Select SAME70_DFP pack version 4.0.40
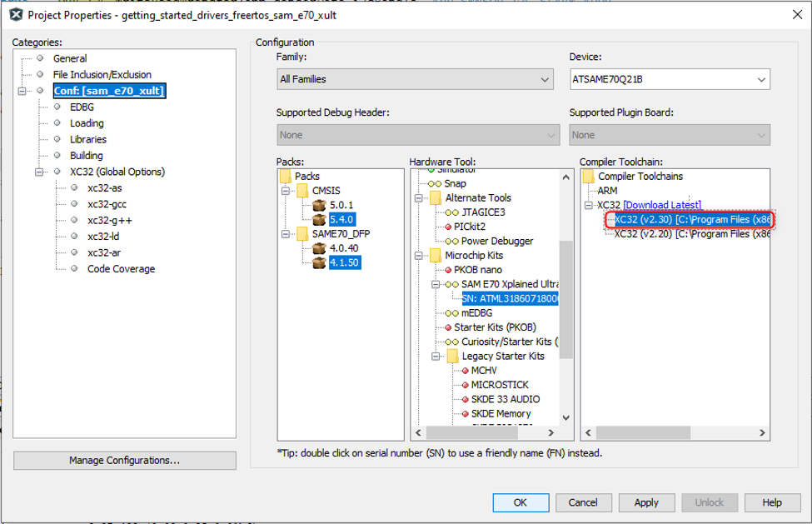This screenshot has width=812, height=524. click(x=343, y=248)
